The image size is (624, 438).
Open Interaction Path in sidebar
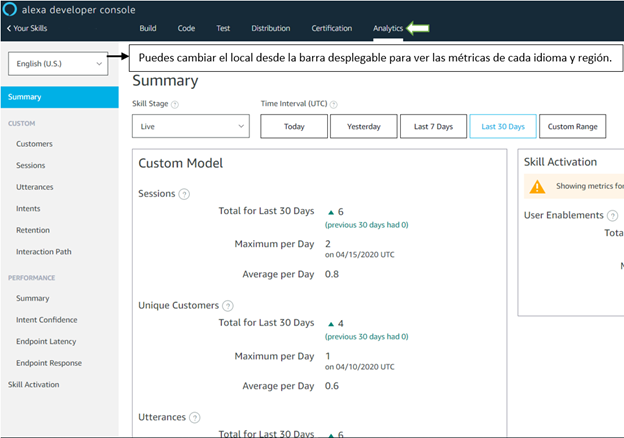[43, 252]
